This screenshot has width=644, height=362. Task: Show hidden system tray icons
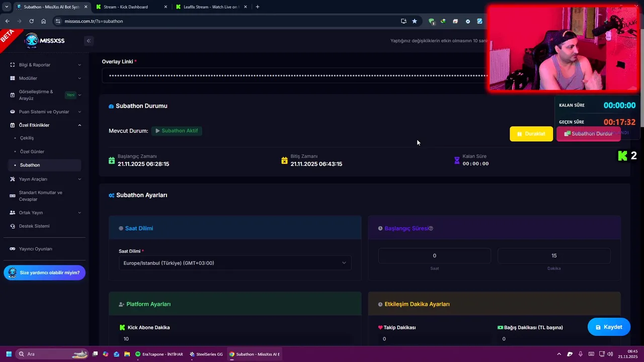click(559, 354)
